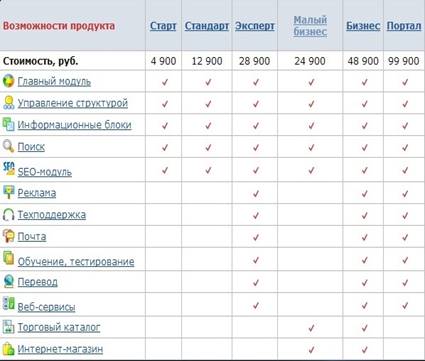The image size is (425, 361).
Task: Click the Интернет-магазин shopping bag icon
Action: [8, 349]
